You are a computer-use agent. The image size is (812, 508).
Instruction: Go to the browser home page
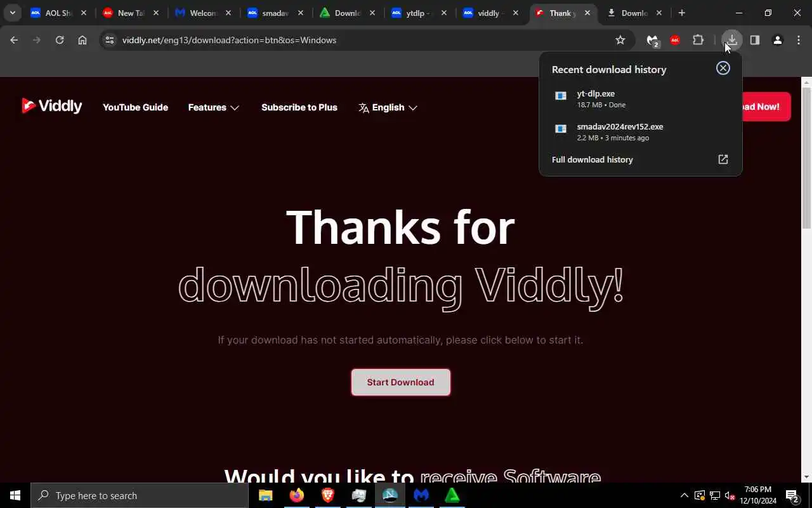82,40
